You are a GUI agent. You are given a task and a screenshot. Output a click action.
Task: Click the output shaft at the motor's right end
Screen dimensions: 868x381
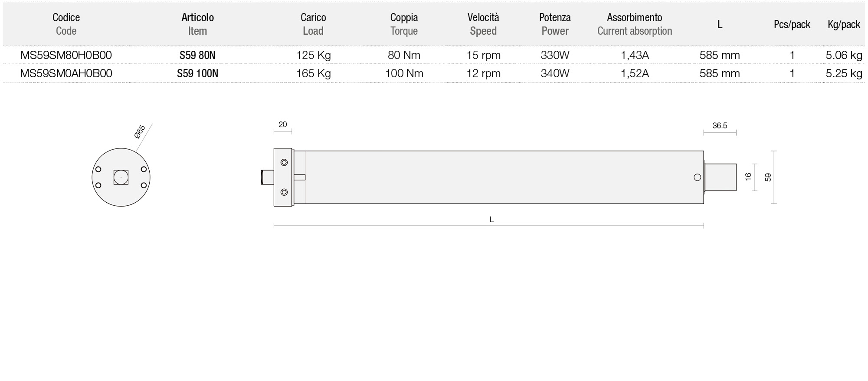pyautogui.click(x=720, y=177)
